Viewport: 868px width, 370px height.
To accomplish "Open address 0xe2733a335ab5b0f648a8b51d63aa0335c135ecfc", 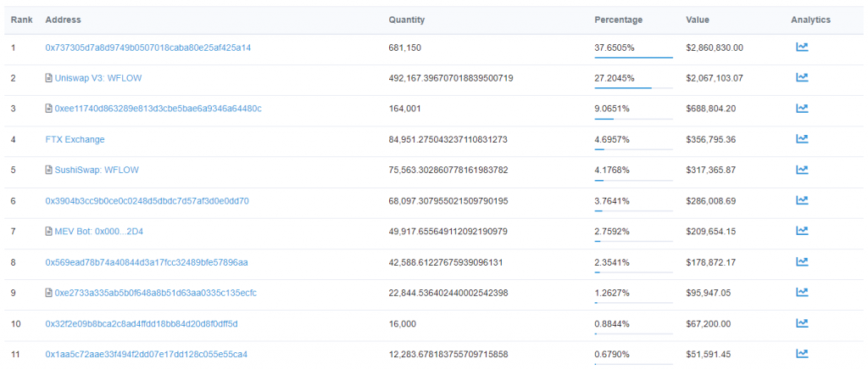I will [x=156, y=293].
